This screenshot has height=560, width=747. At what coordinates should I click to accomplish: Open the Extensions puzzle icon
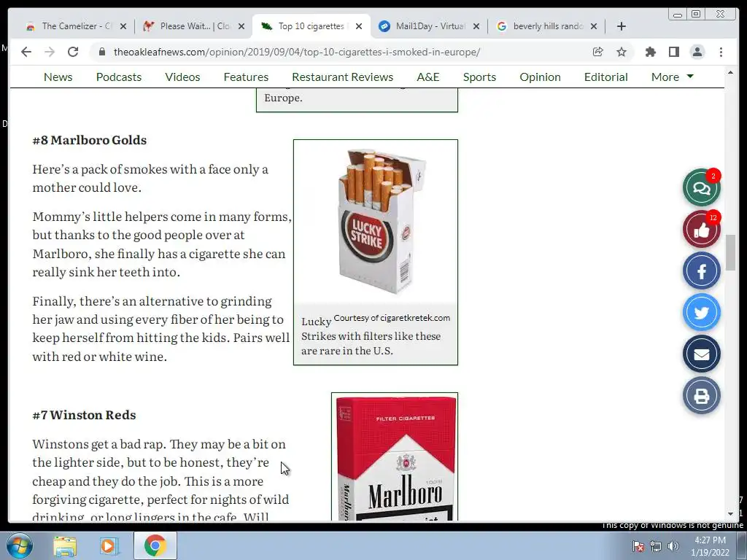click(650, 52)
